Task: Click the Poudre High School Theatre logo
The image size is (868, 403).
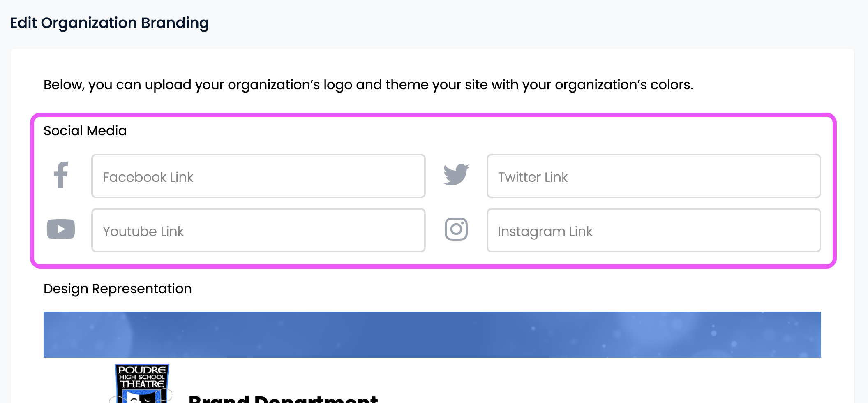Action: coord(142,384)
